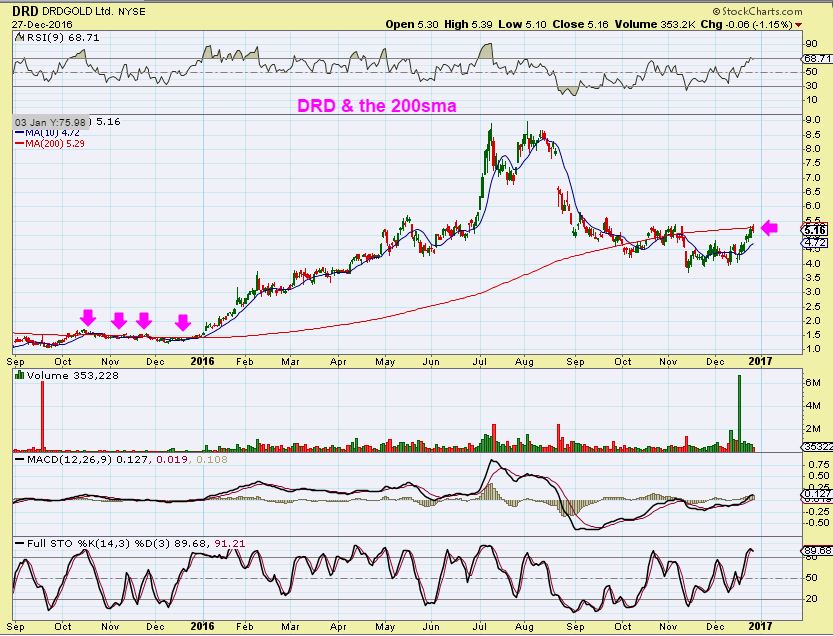Select the MA(200) 5.29 legend entry
Image resolution: width=833 pixels, height=636 pixels.
49,143
